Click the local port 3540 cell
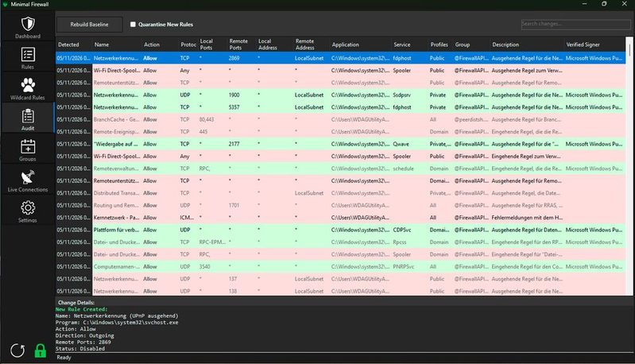This screenshot has height=364, width=635. [204, 267]
